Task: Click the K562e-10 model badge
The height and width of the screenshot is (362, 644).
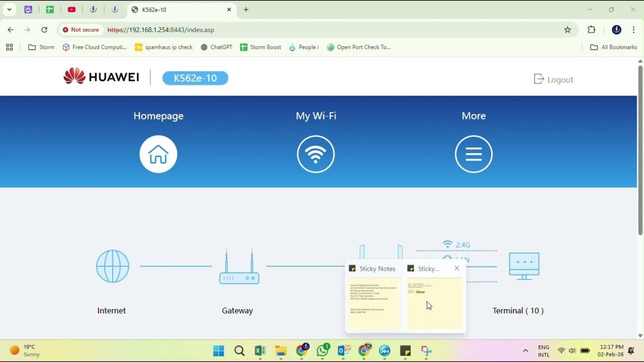Action: pos(195,78)
